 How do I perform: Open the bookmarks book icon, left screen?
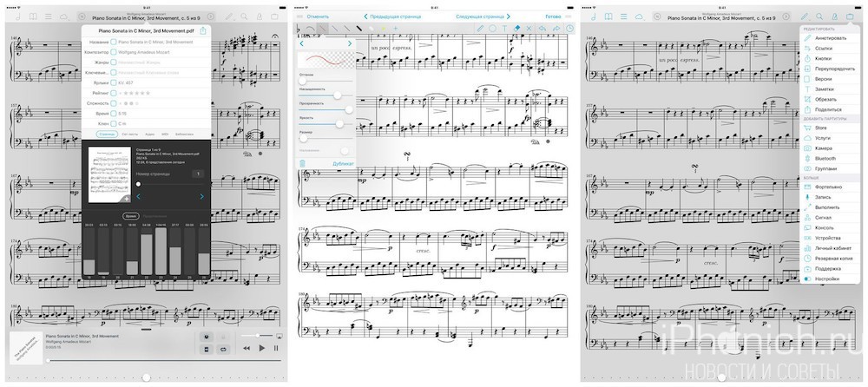pos(32,16)
